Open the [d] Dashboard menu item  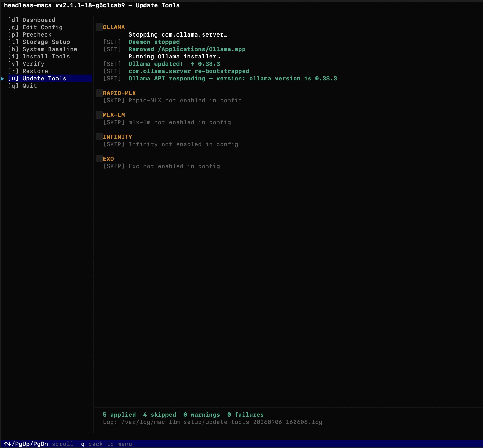click(32, 20)
